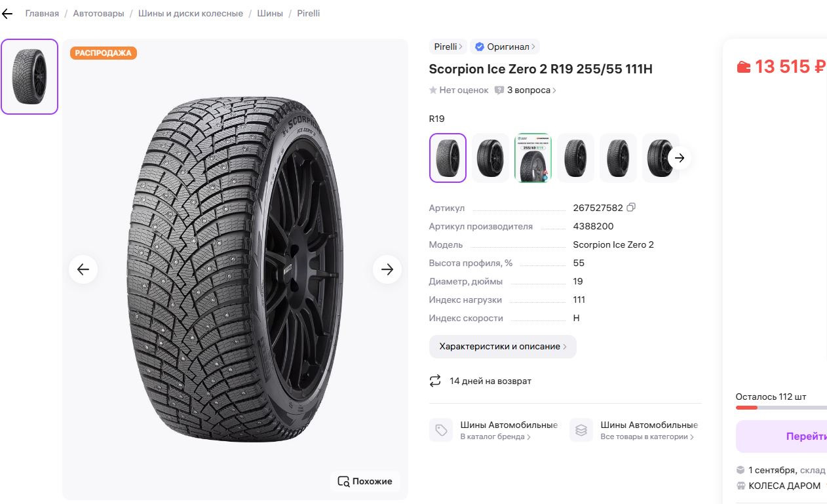Click the category layers icon

581,430
